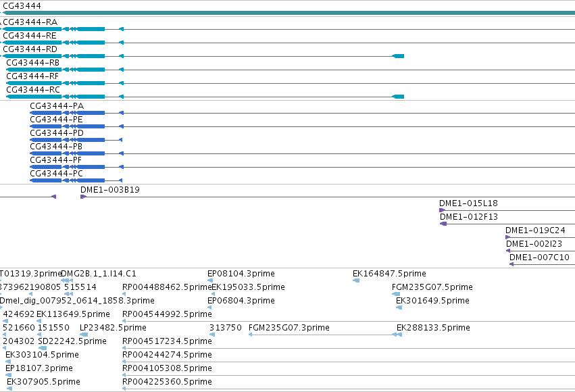The height and width of the screenshot is (392, 575).
Task: Click the Dmel_dig_007952_0614_1858.3prime label
Action: pos(77,301)
